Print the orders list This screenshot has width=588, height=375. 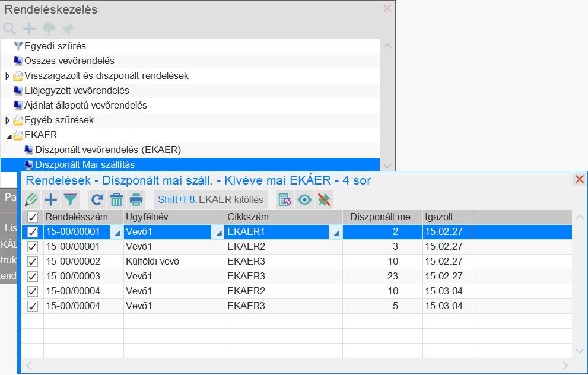[x=136, y=200]
